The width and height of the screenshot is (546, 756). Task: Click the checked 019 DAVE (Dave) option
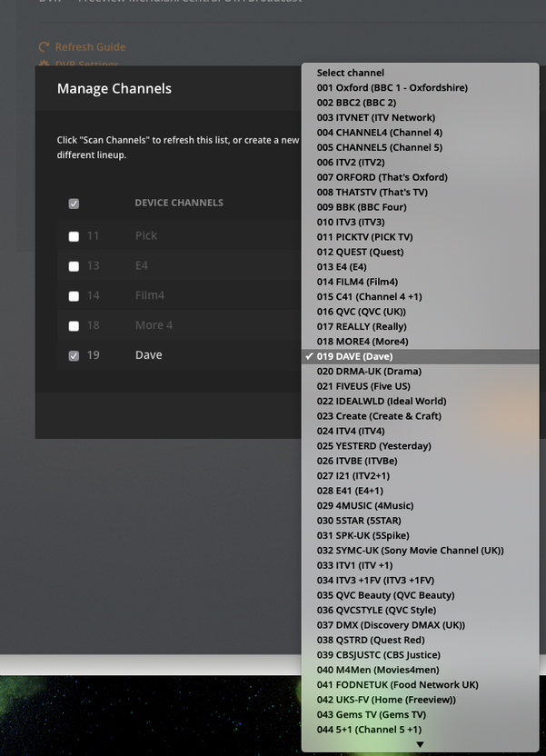click(421, 357)
